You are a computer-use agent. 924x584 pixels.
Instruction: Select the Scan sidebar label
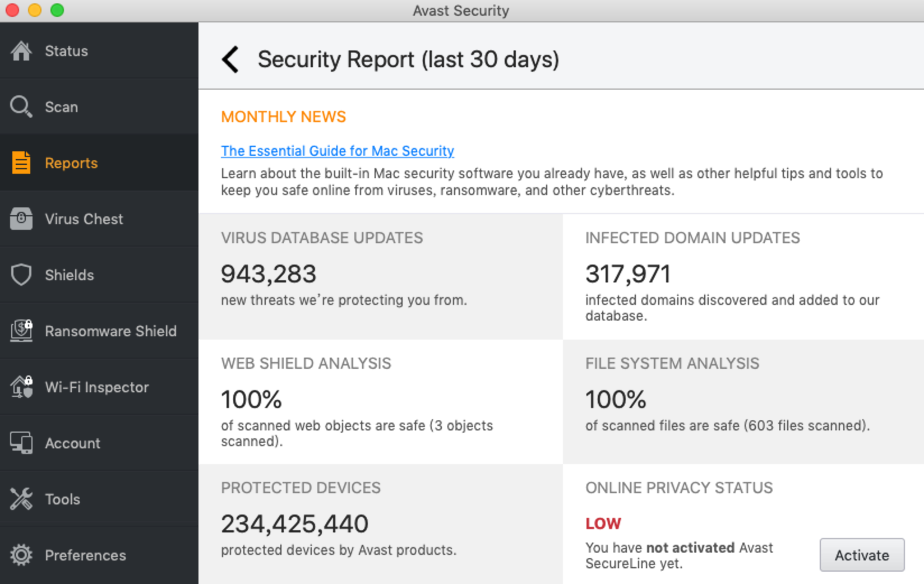click(61, 107)
